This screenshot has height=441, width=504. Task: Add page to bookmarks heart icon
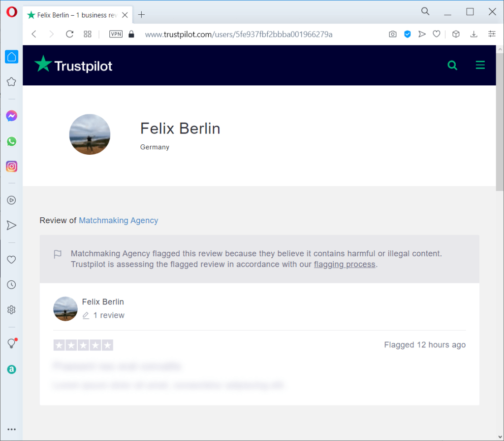436,34
